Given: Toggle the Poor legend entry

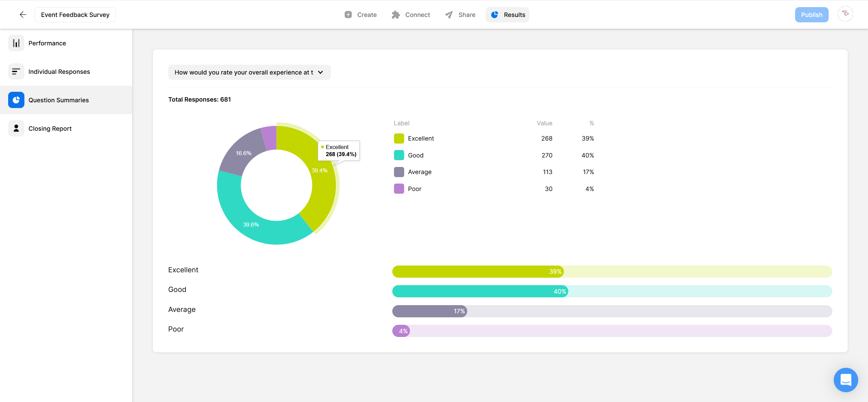Looking at the screenshot, I should (414, 189).
